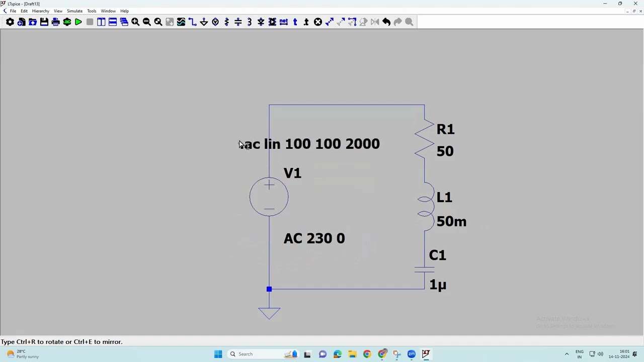Cascade windows icon in toolbar
Image resolution: width=644 pixels, height=362 pixels.
point(124,22)
